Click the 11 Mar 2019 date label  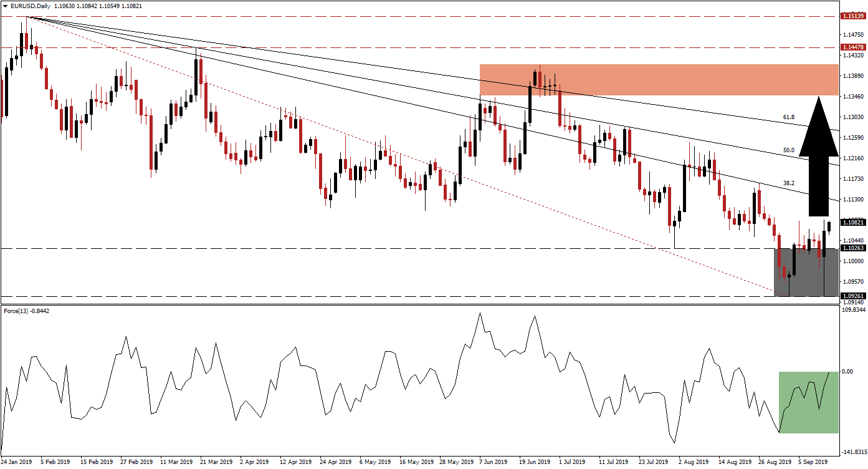177,463
